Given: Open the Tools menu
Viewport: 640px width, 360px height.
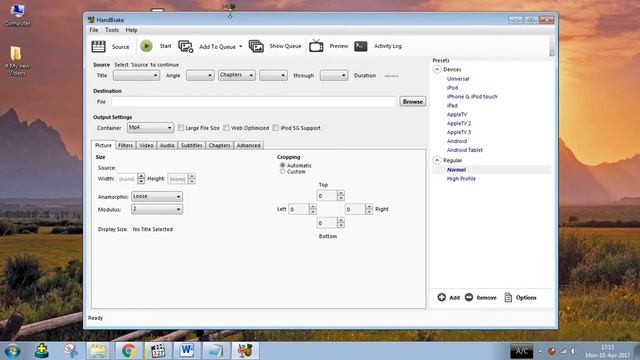Looking at the screenshot, I should [x=112, y=30].
